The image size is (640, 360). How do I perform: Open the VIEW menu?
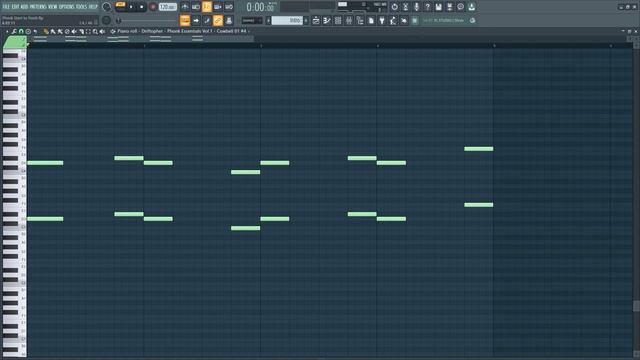point(53,7)
